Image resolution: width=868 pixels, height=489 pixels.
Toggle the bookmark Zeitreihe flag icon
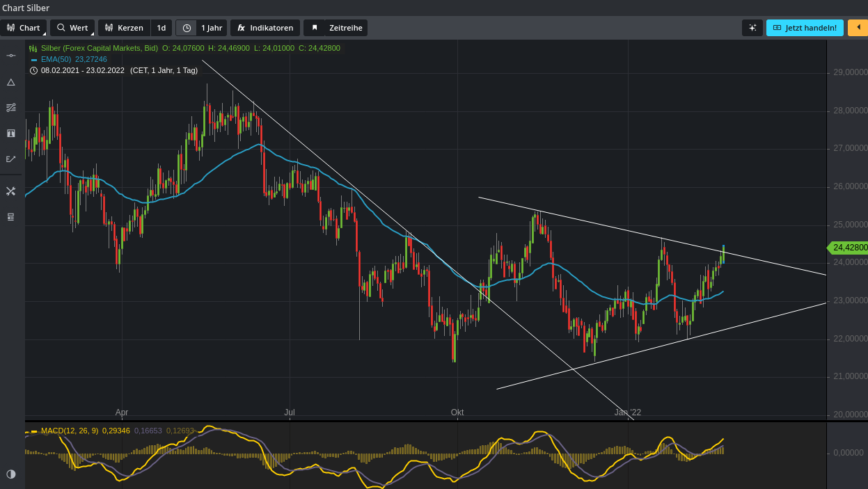pos(315,28)
